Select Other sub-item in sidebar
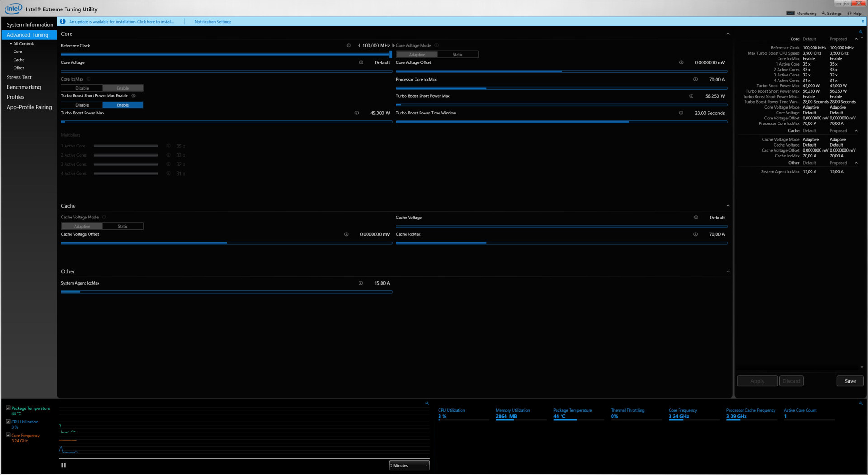Image resolution: width=868 pixels, height=475 pixels. coord(19,68)
